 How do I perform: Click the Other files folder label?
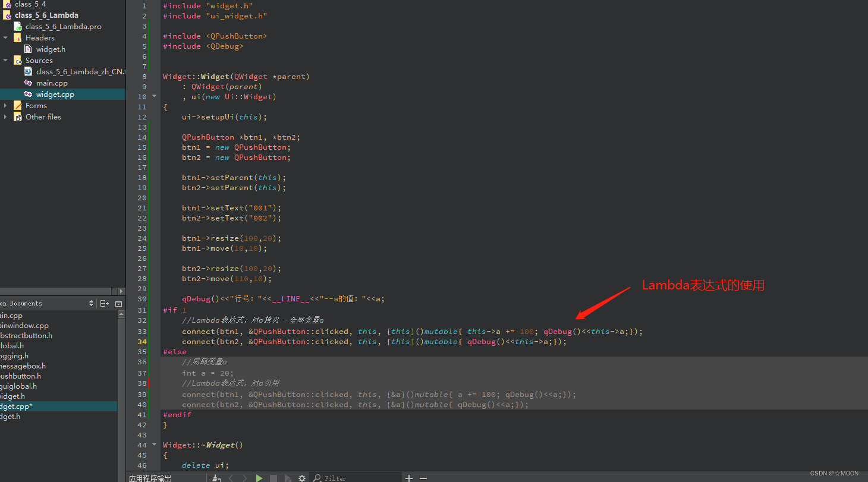click(x=43, y=116)
